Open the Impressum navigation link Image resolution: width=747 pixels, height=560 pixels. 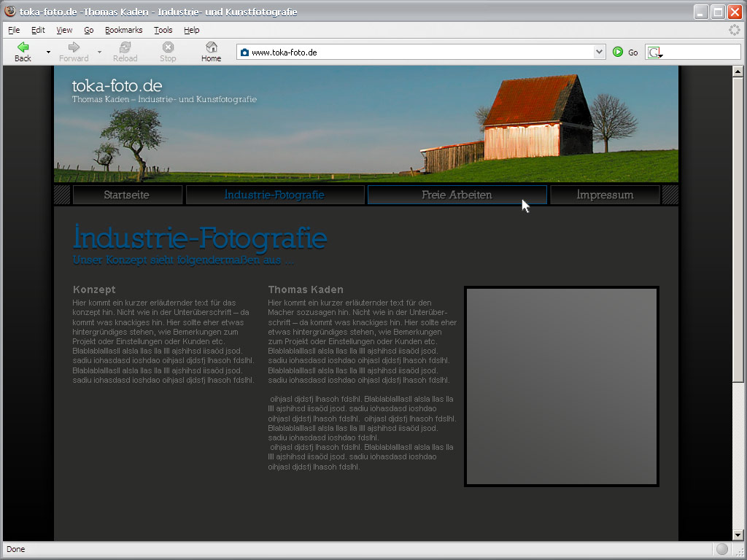(605, 195)
